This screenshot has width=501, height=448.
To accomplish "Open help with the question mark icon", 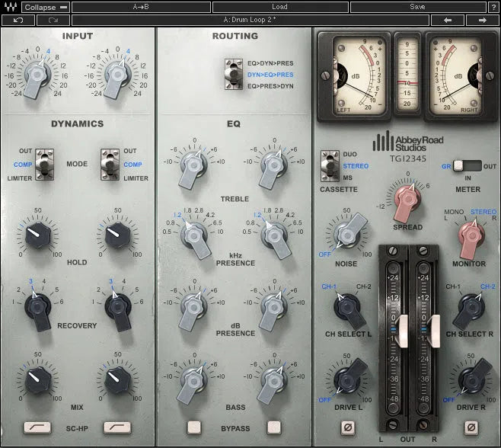I will tap(493, 7).
